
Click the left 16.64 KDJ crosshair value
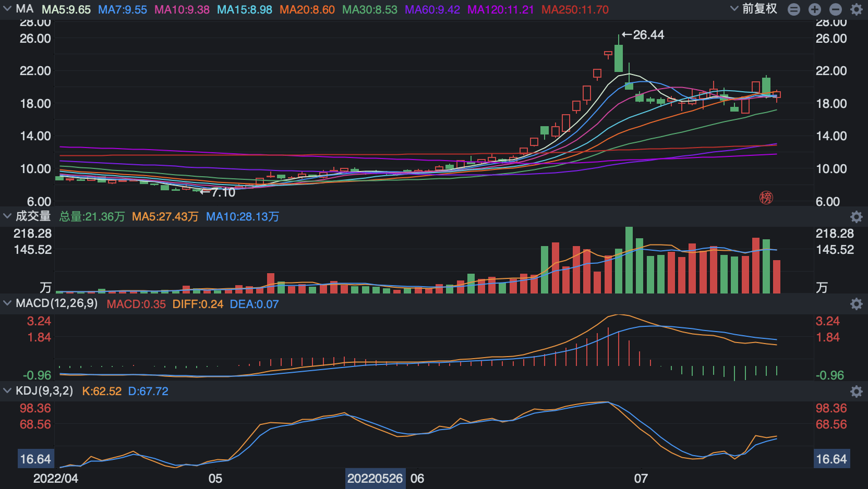point(35,459)
